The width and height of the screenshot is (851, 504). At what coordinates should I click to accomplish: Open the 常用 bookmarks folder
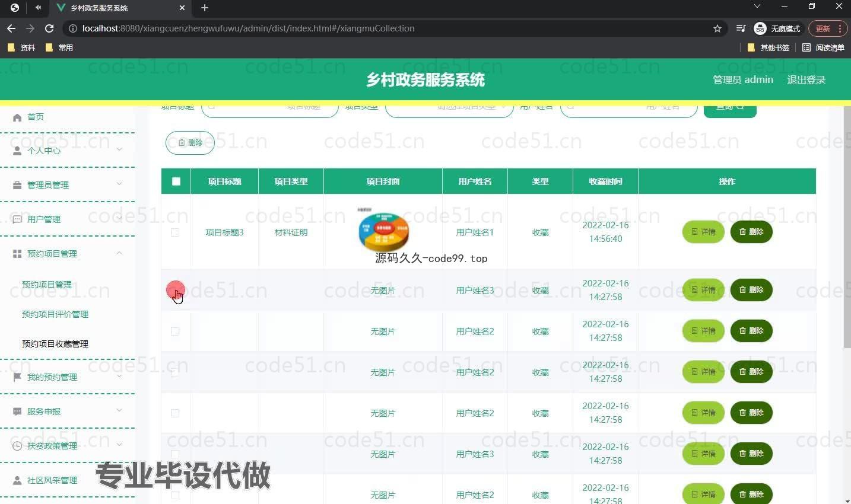[x=59, y=47]
